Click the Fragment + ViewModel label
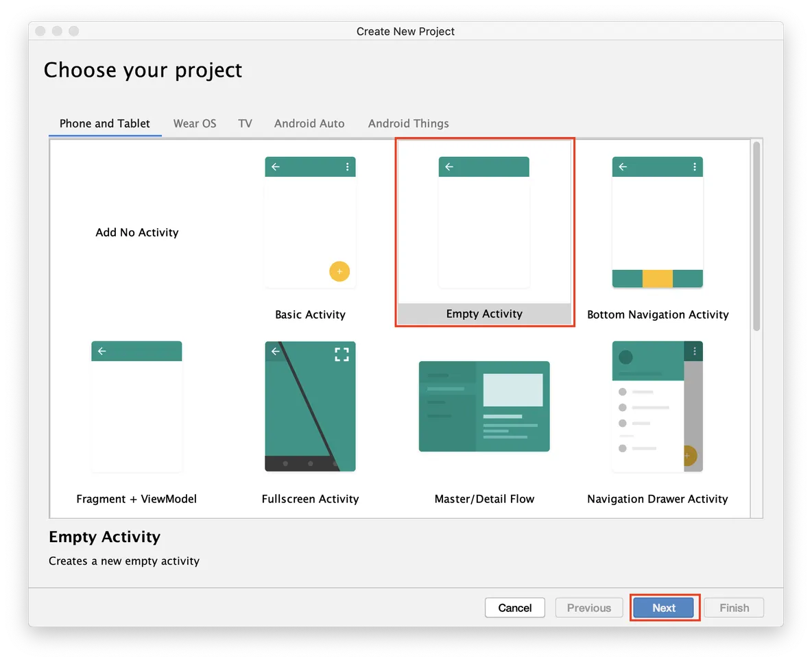This screenshot has height=662, width=812. coord(136,499)
